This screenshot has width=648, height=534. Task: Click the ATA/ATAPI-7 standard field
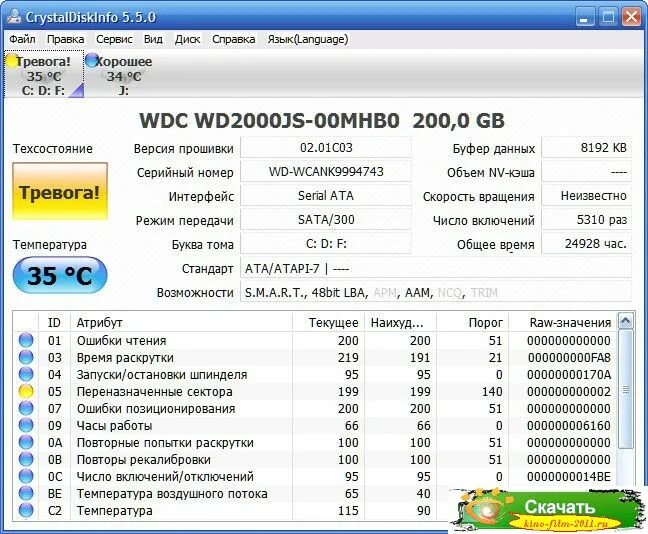pyautogui.click(x=436, y=269)
